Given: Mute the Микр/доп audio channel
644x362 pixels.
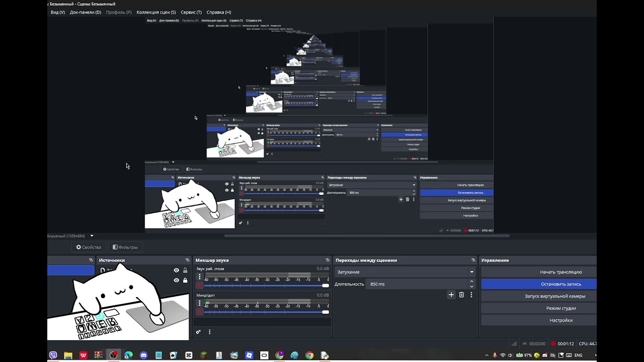Looking at the screenshot, I should [199, 312].
